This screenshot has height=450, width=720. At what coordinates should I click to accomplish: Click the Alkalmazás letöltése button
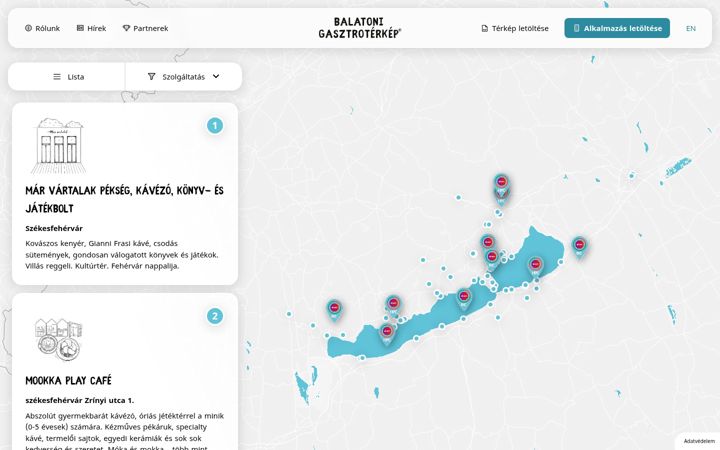click(x=617, y=28)
